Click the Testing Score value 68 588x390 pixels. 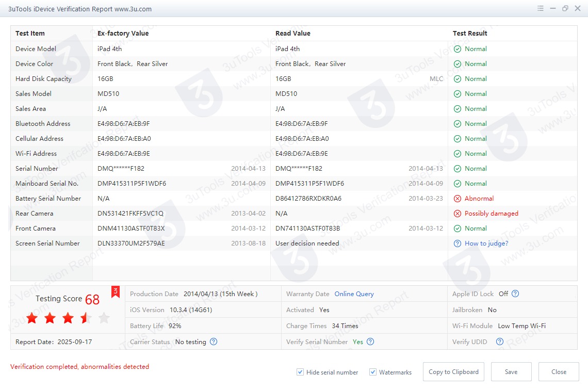(x=92, y=299)
